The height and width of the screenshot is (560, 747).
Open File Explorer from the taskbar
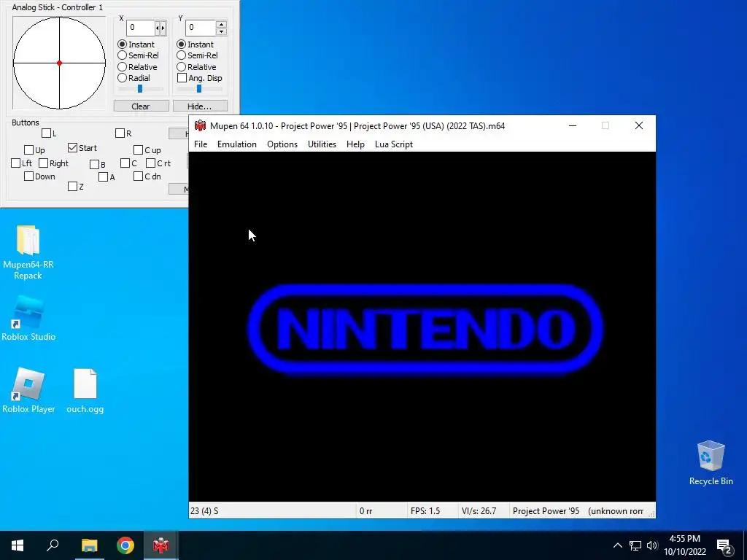89,545
